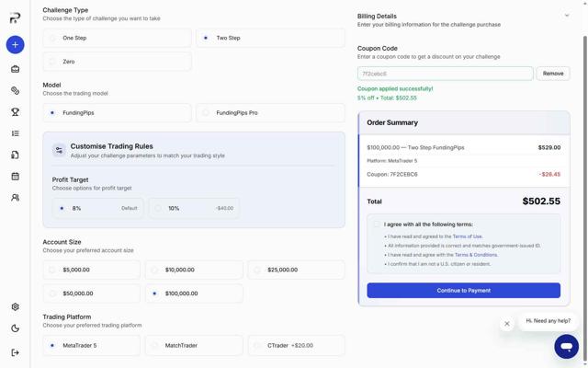
Task: Open the Terms of Use link
Action: (x=468, y=236)
